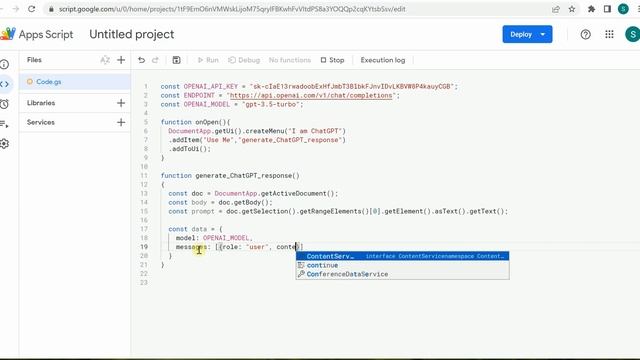Choose ConferenceDataService autocomplete suggestion
The image size is (640, 360).
tap(402, 274)
